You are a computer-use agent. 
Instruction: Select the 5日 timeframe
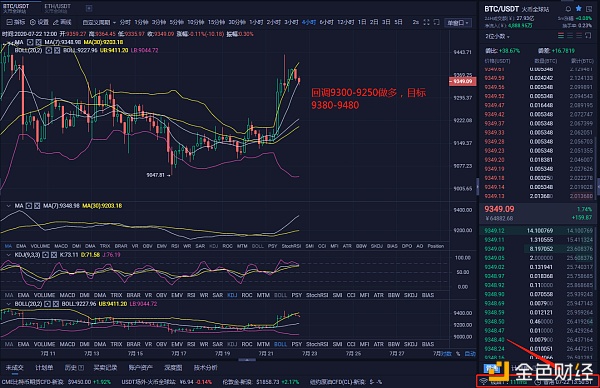(x=398, y=23)
